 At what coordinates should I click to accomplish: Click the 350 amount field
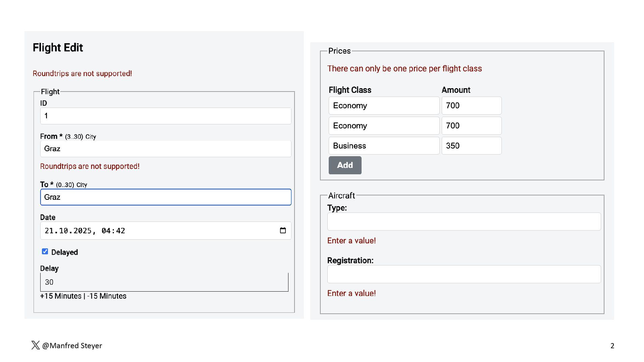471,146
